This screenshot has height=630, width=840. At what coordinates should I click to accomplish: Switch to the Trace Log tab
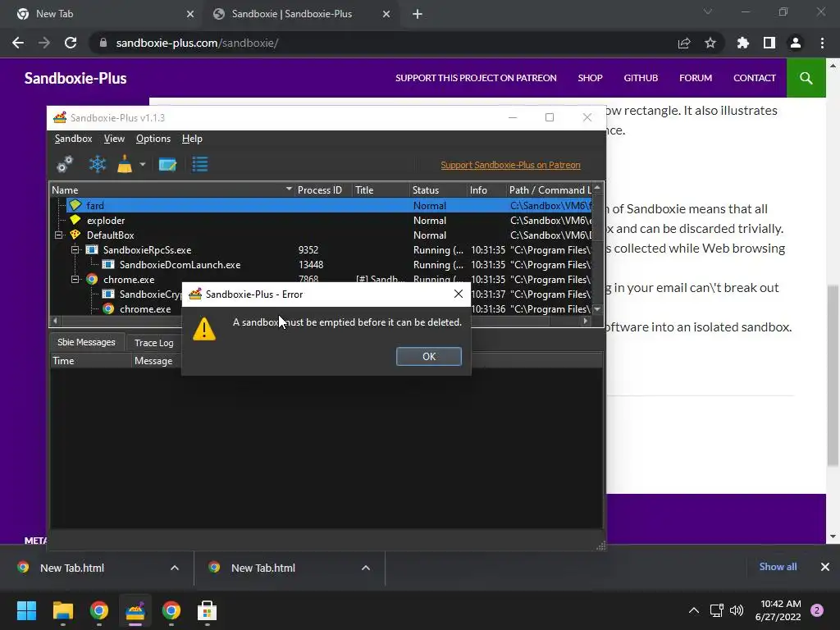click(x=153, y=343)
